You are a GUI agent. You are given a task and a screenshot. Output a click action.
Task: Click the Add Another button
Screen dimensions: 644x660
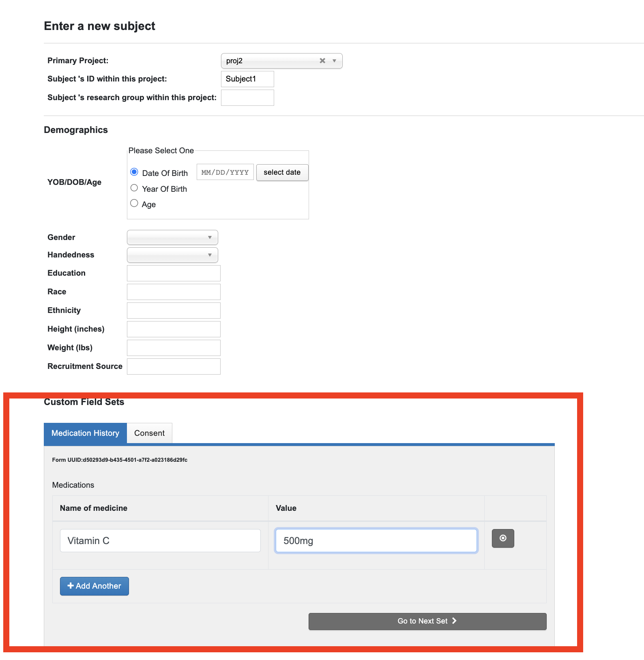pyautogui.click(x=94, y=586)
